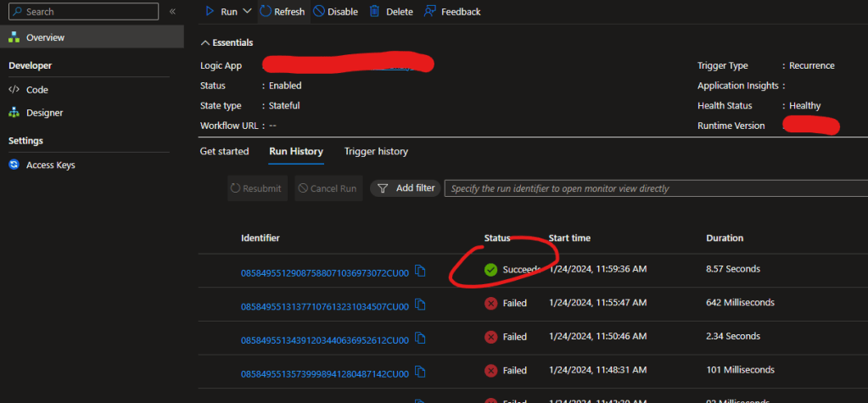
Task: Open the succeeded run identifier link
Action: coord(324,272)
